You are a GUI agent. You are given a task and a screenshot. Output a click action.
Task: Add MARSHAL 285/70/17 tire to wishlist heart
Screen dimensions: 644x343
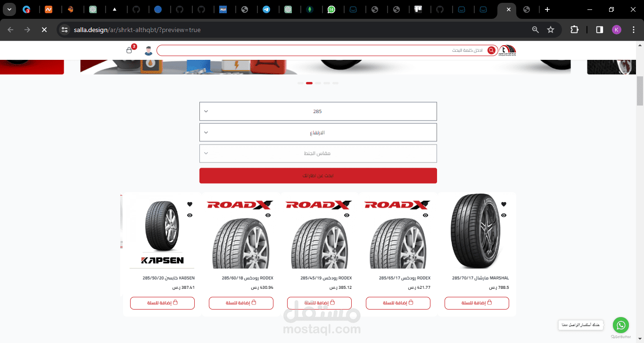click(x=504, y=204)
